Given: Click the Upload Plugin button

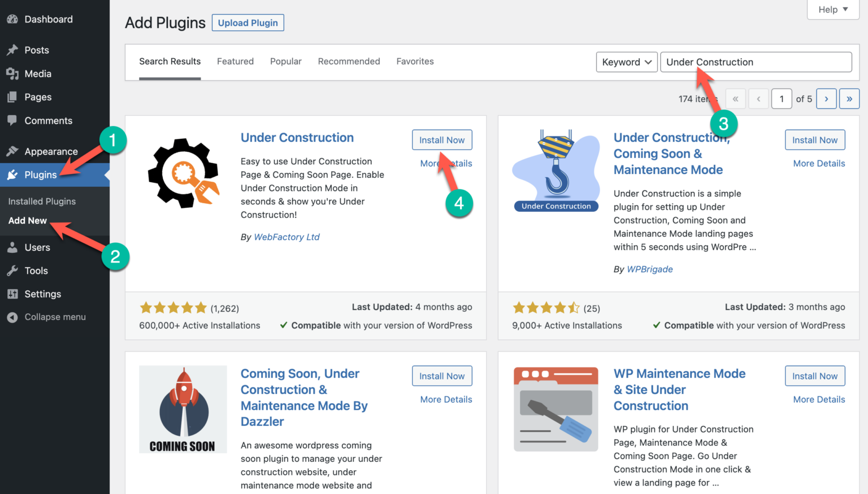Looking at the screenshot, I should [x=248, y=23].
